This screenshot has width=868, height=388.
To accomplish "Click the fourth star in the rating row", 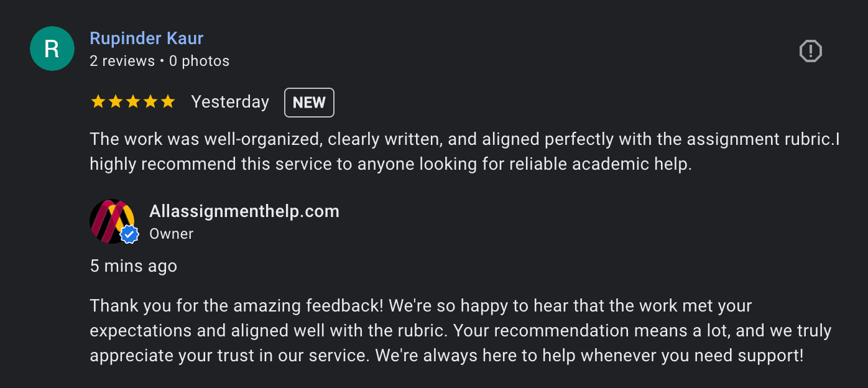I will [x=150, y=101].
